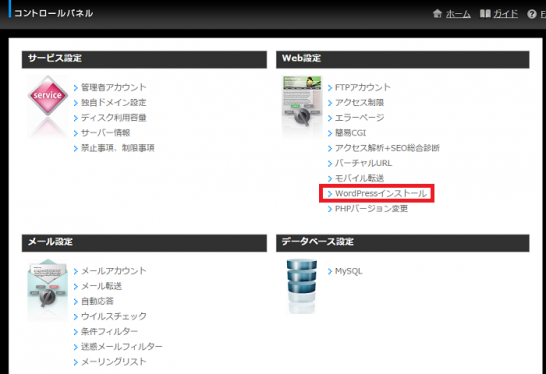Viewport: 546px width, 374px height.
Task: Open サーバー情報
Action: tap(106, 133)
